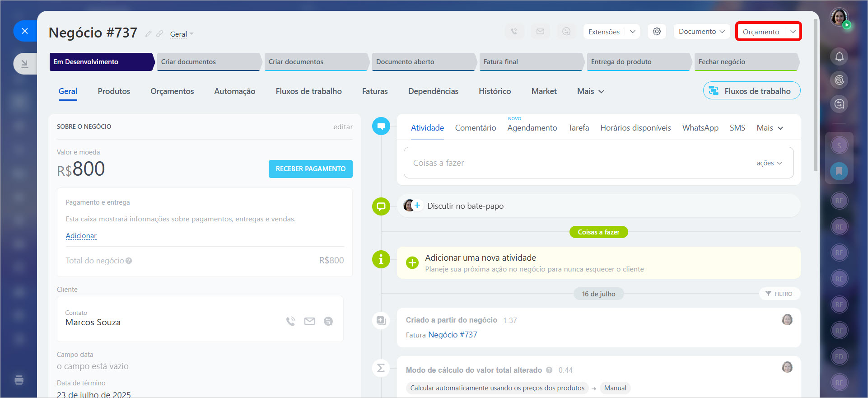This screenshot has width=868, height=398.
Task: Click the sigma calculation timeline icon
Action: [x=381, y=368]
